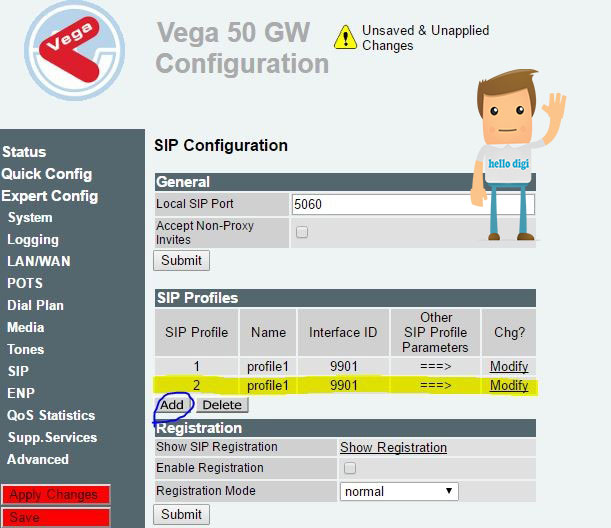Select Tones in the sidebar
Image resolution: width=611 pixels, height=528 pixels.
click(x=26, y=349)
